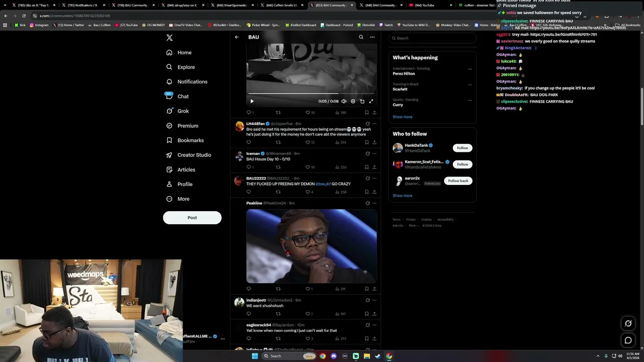Image resolution: width=644 pixels, height=362 pixels.
Task: Open video playback settings gear
Action: [353, 101]
